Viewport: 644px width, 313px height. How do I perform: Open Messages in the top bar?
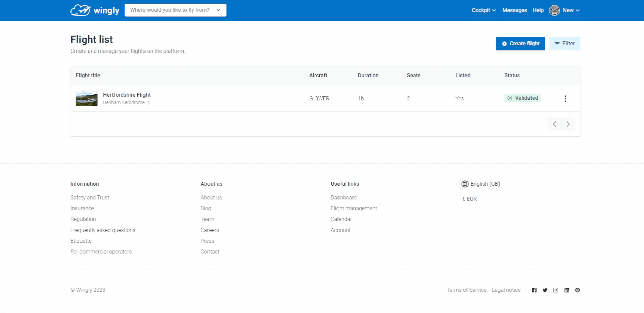coord(514,10)
